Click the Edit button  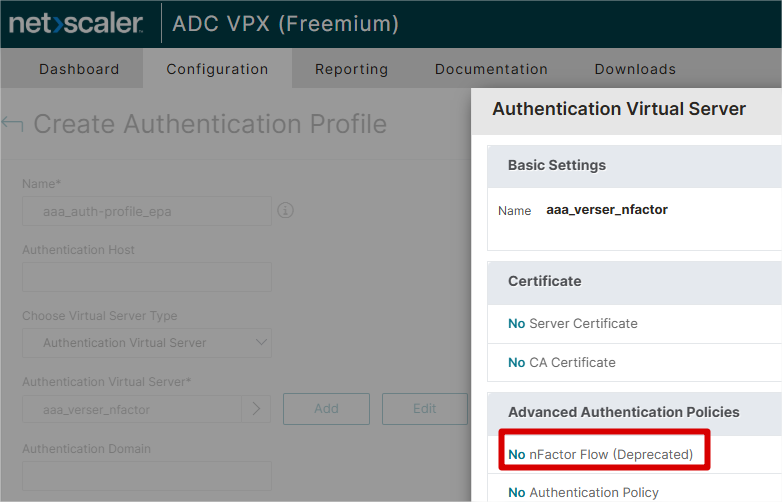pos(424,409)
